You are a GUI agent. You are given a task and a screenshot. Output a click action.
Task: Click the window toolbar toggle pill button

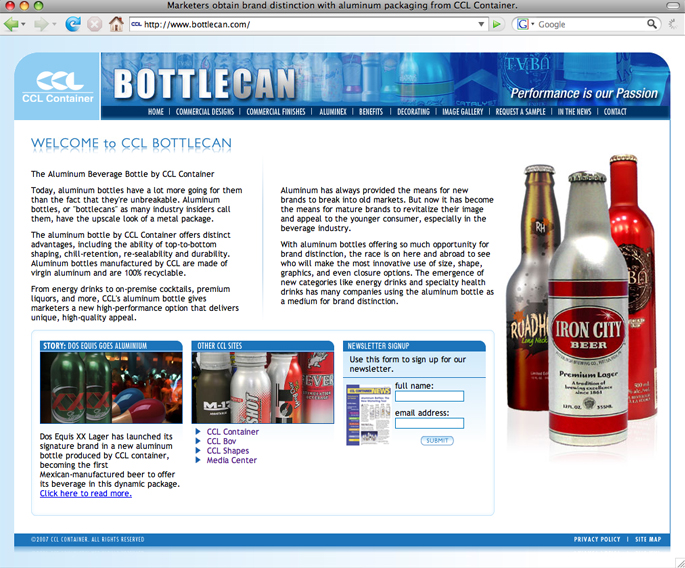click(672, 5)
